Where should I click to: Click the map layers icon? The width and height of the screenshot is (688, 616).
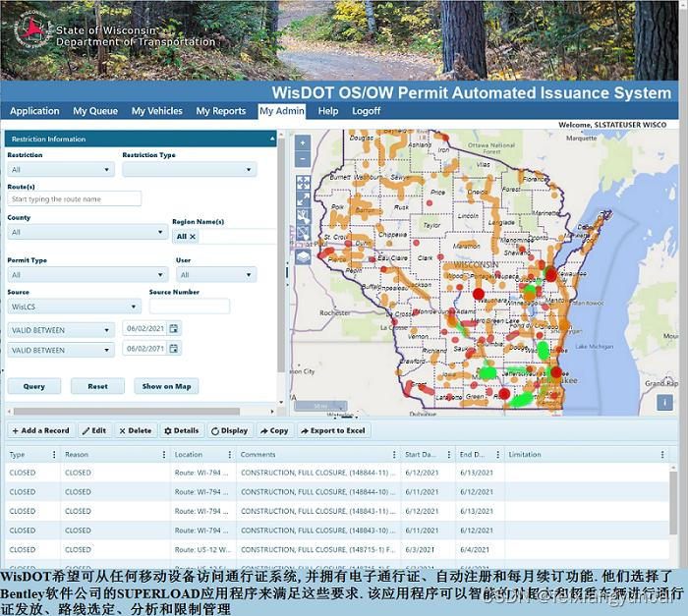[x=303, y=256]
